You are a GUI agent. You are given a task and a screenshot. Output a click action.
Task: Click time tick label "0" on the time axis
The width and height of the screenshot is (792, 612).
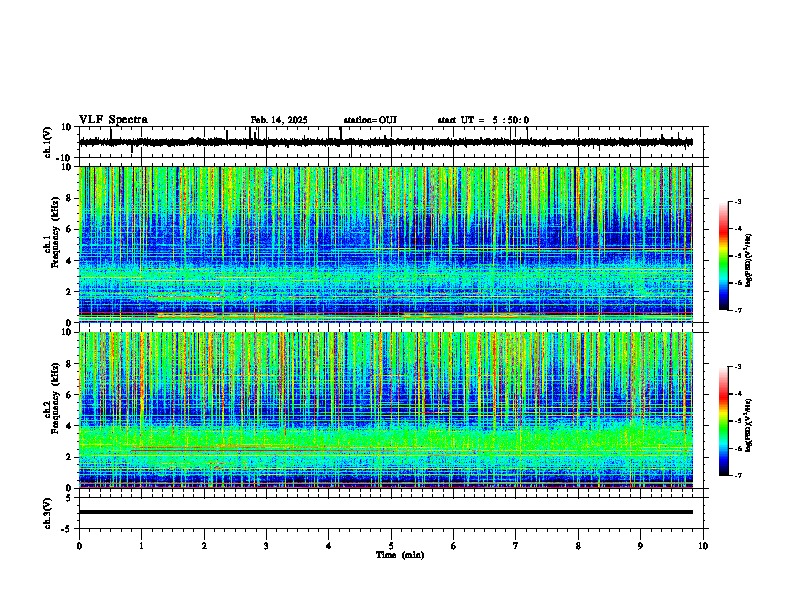coord(79,546)
